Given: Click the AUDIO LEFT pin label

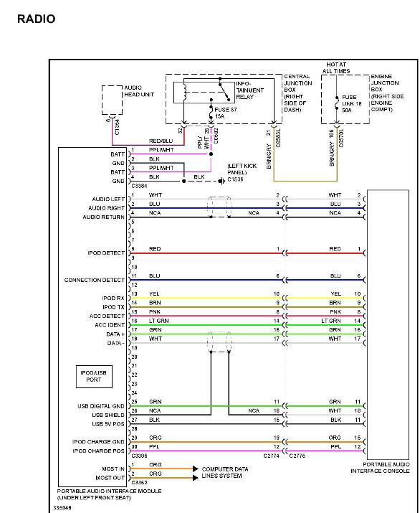Looking at the screenshot, I should 108,199.
